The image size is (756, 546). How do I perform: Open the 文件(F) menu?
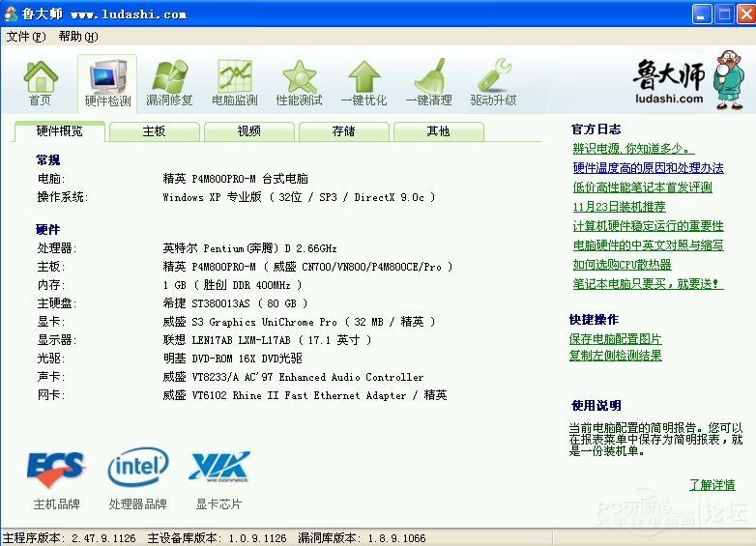(26, 37)
